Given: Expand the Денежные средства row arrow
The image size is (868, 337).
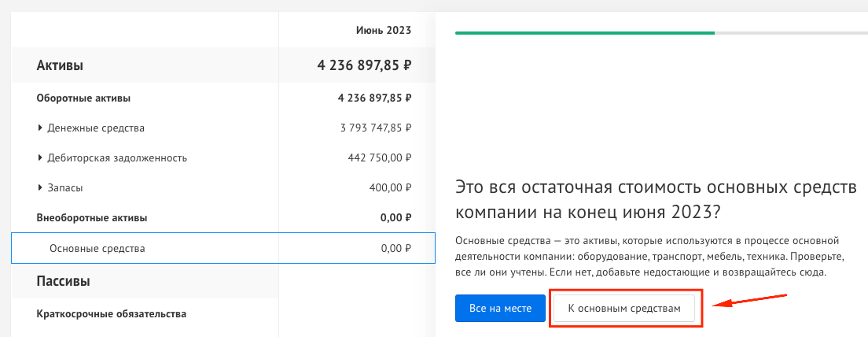Looking at the screenshot, I should [x=40, y=128].
